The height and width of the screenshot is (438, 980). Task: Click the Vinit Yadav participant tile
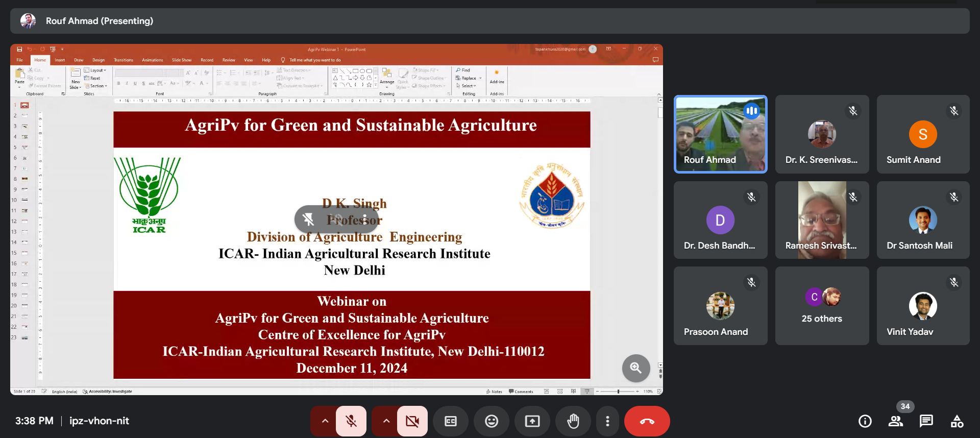tap(923, 306)
